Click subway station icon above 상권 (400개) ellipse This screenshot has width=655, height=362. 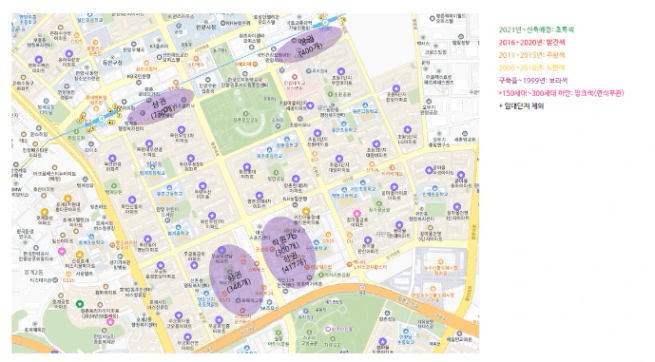click(x=325, y=23)
